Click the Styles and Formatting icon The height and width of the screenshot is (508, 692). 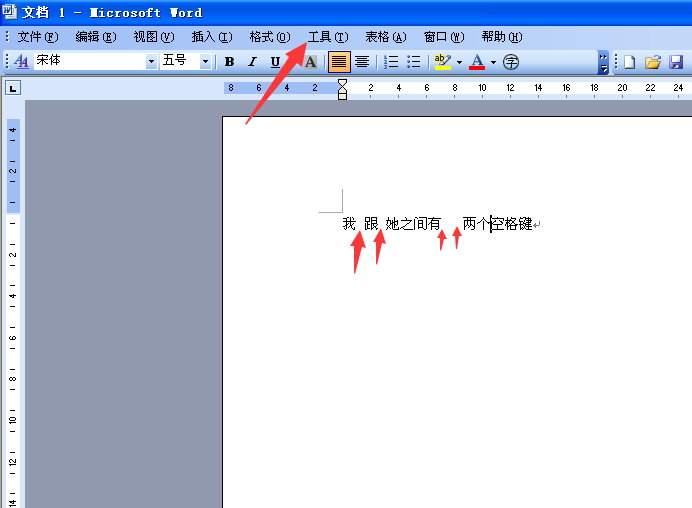click(21, 61)
